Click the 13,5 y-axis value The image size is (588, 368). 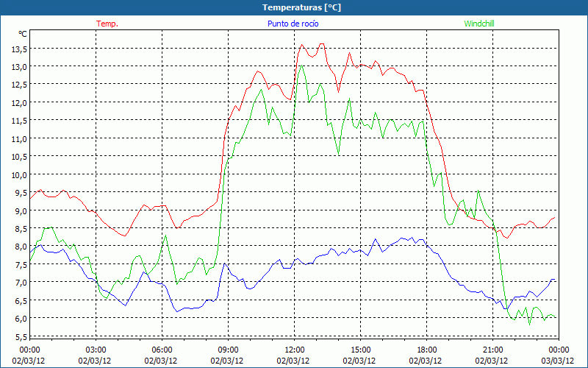pos(18,49)
